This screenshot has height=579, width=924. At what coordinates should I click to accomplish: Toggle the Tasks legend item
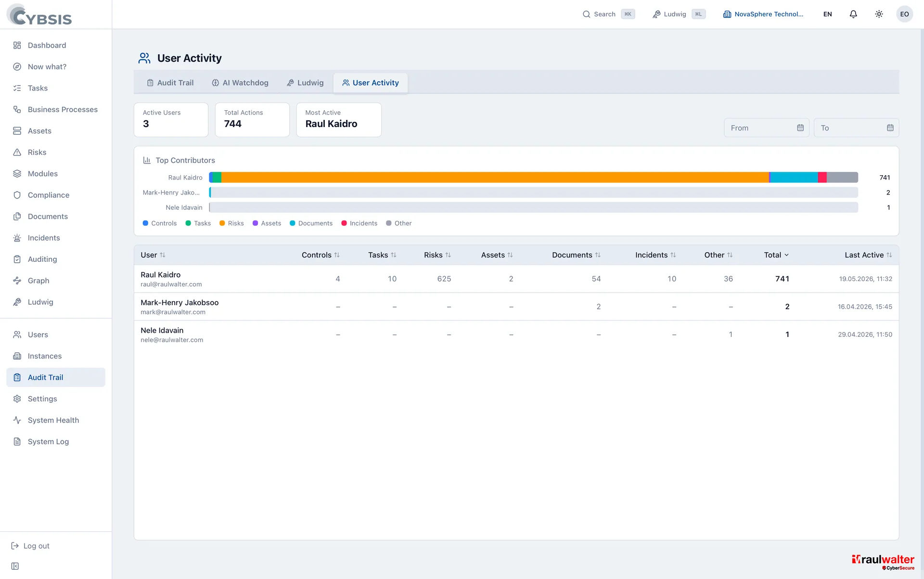coord(198,223)
